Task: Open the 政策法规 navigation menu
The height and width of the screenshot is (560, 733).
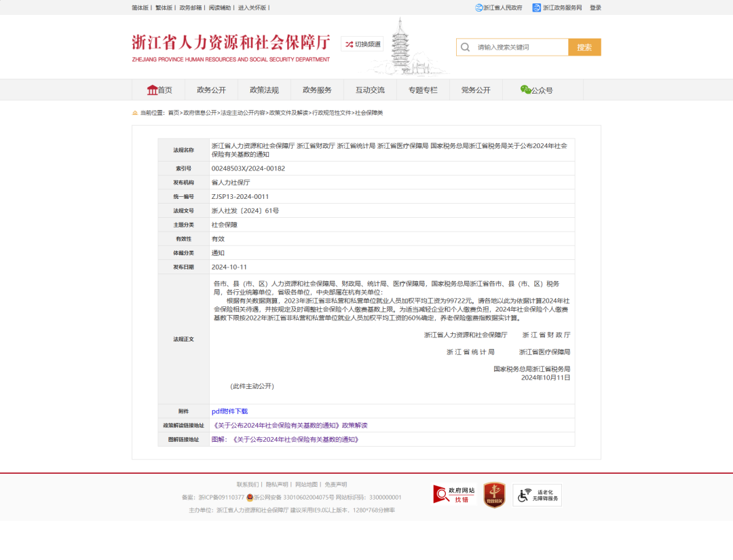Action: pyautogui.click(x=264, y=90)
